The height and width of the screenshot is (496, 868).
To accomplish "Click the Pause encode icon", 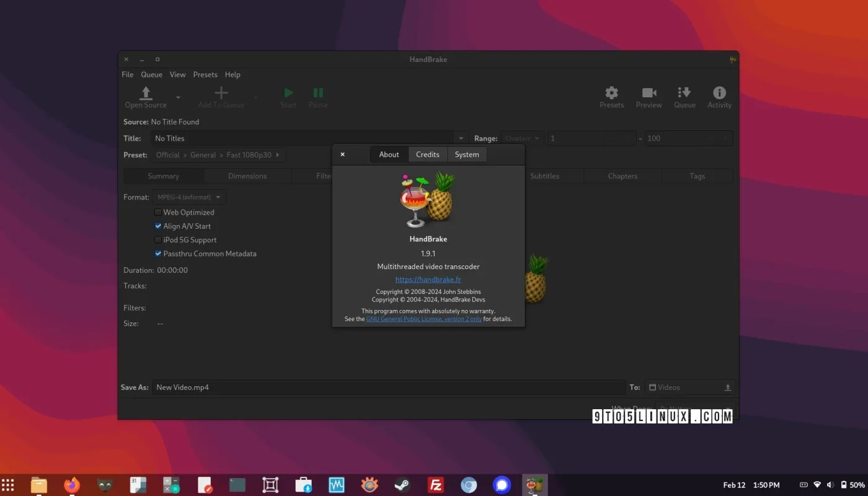I will [317, 93].
